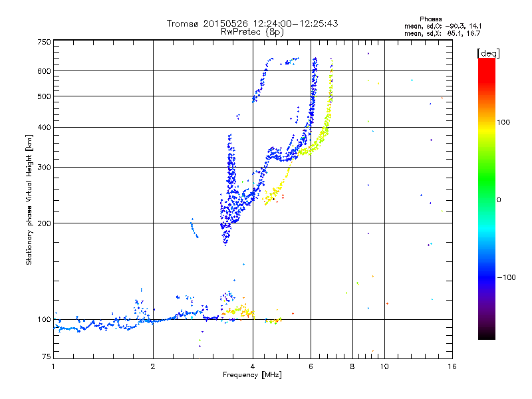The image size is (532, 399).
Task: Click the color bar's "0" tick label
Action: click(499, 200)
